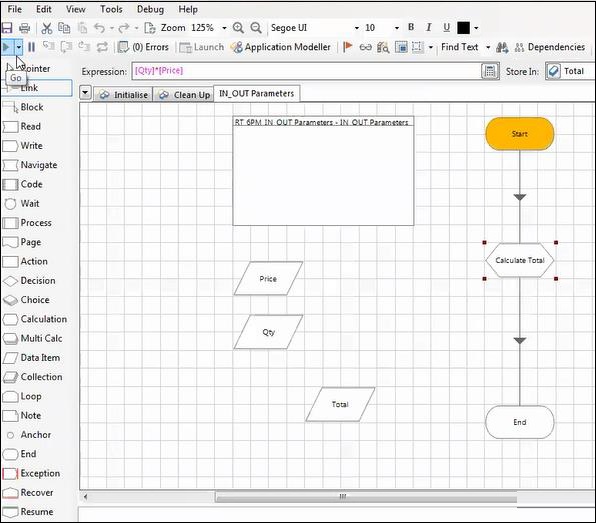Click the Undo arrow icon

click(99, 28)
